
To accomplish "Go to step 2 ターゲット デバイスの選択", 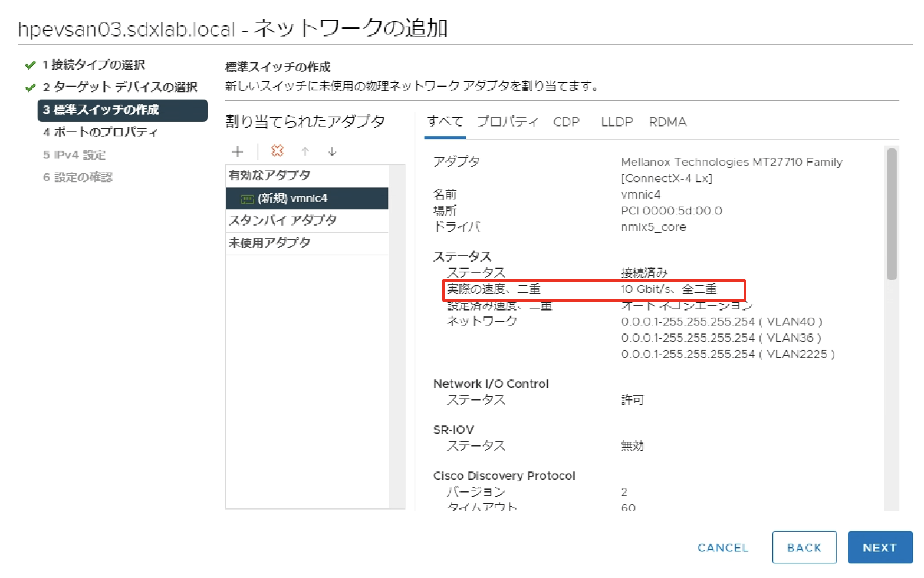I will [120, 87].
